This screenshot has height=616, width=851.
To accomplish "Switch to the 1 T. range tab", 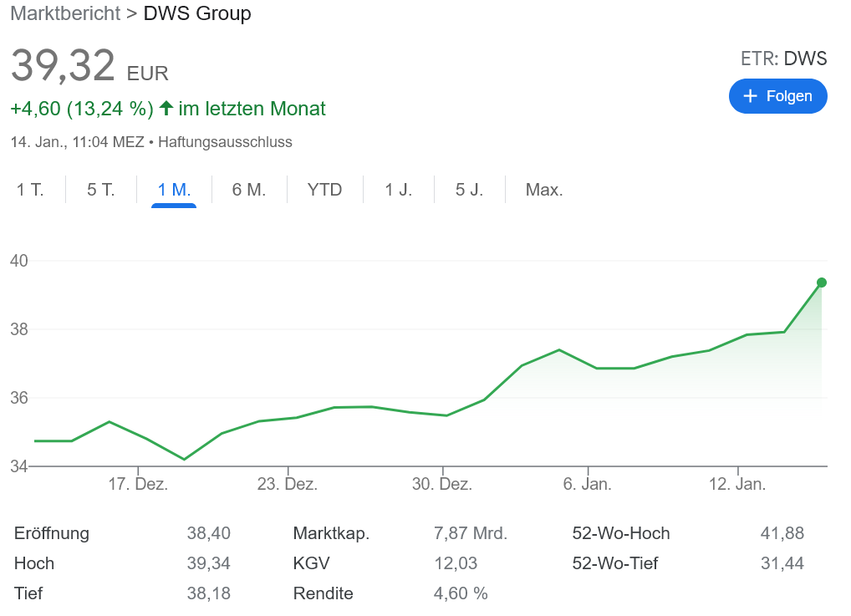I will tap(30, 190).
